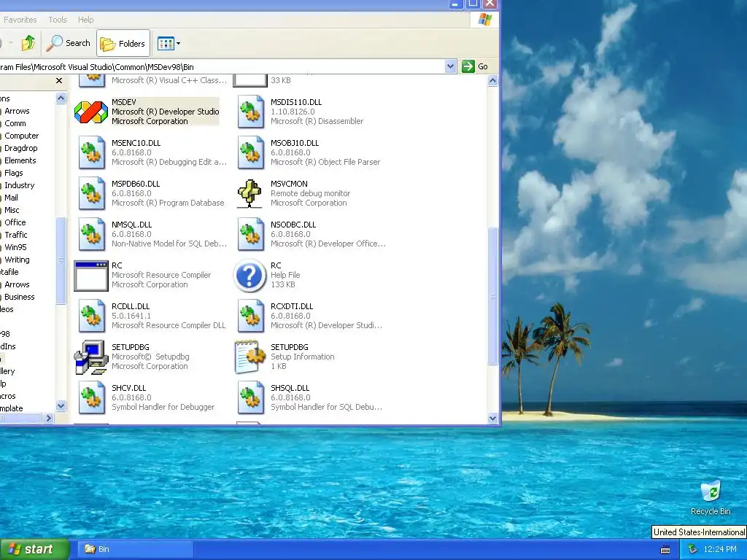Click the Start button
747x560 pixels.
point(35,550)
